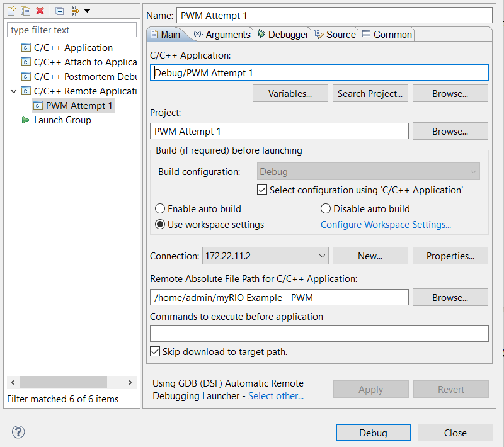
Task: Click the Configure Workspace Settings link
Action: coord(386,225)
